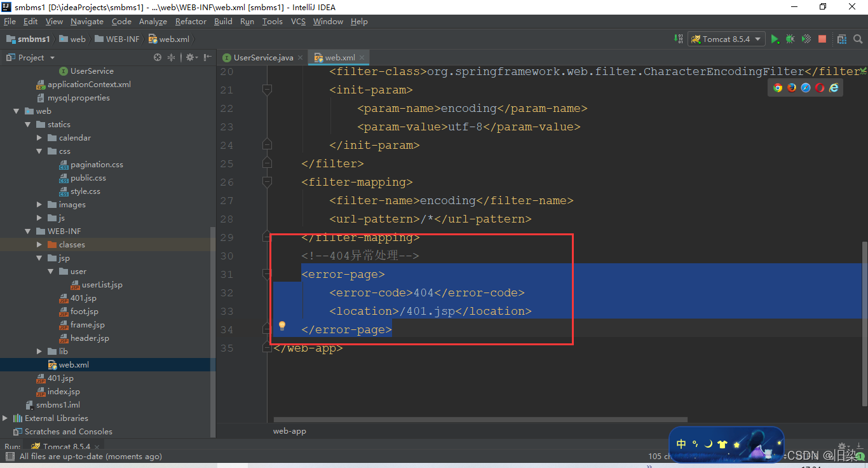Start debugging with the bug icon
This screenshot has height=468, width=868.
pos(790,39)
